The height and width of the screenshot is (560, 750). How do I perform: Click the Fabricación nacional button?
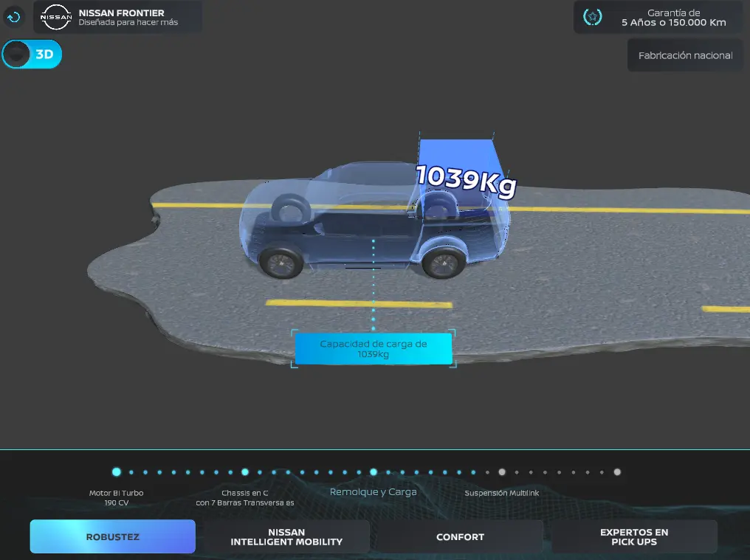pyautogui.click(x=685, y=55)
